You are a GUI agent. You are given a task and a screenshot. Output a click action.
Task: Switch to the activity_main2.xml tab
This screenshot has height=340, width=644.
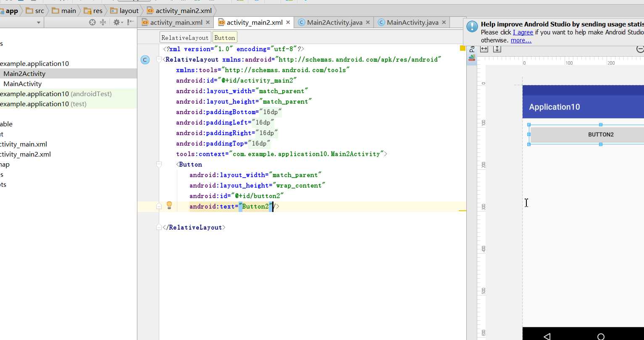point(254,22)
